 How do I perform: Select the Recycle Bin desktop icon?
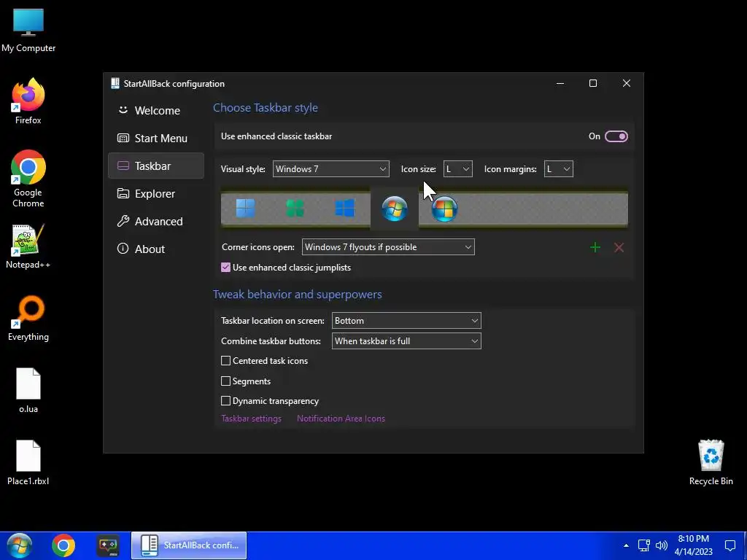(x=711, y=462)
